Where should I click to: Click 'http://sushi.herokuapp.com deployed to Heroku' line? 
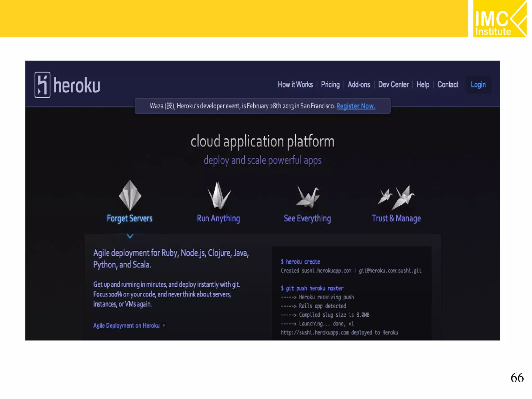[339, 332]
